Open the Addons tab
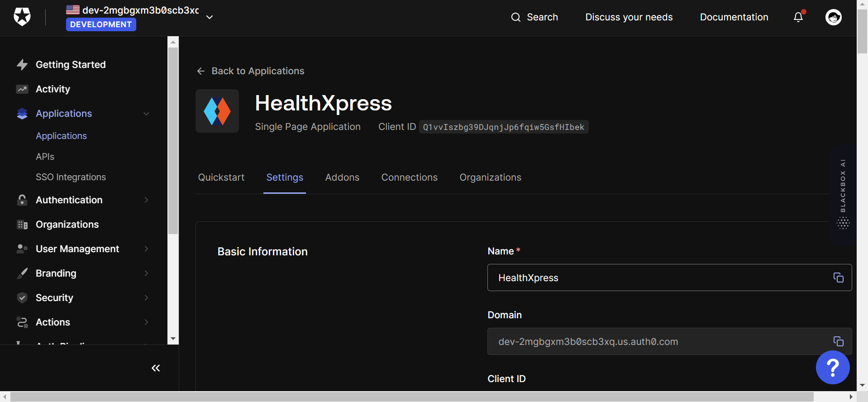Image resolution: width=868 pixels, height=402 pixels. tap(342, 177)
